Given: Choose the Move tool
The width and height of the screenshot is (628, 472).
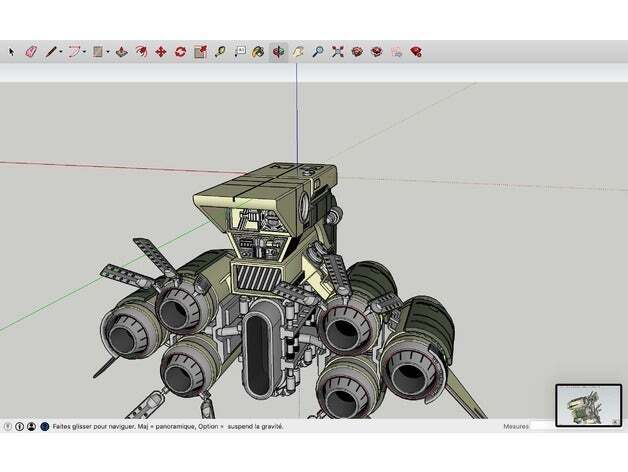Looking at the screenshot, I should 160,51.
